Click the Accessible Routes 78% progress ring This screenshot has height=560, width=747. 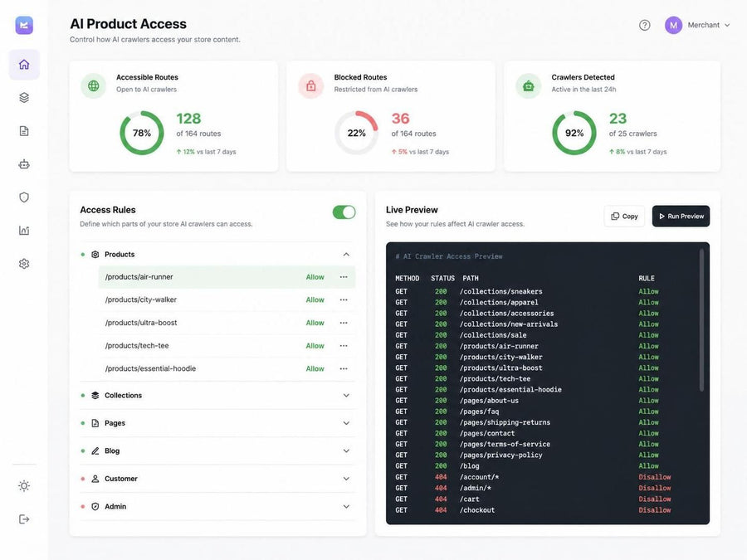(141, 133)
